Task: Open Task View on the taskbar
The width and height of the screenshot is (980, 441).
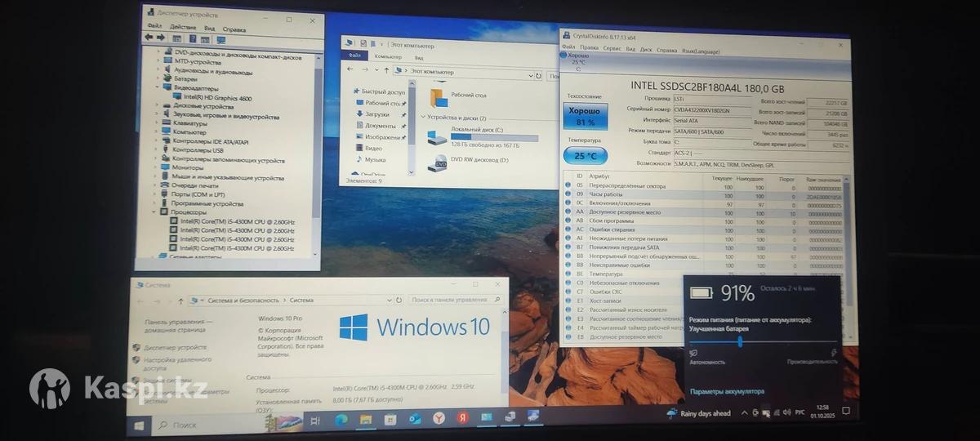Action: point(315,420)
